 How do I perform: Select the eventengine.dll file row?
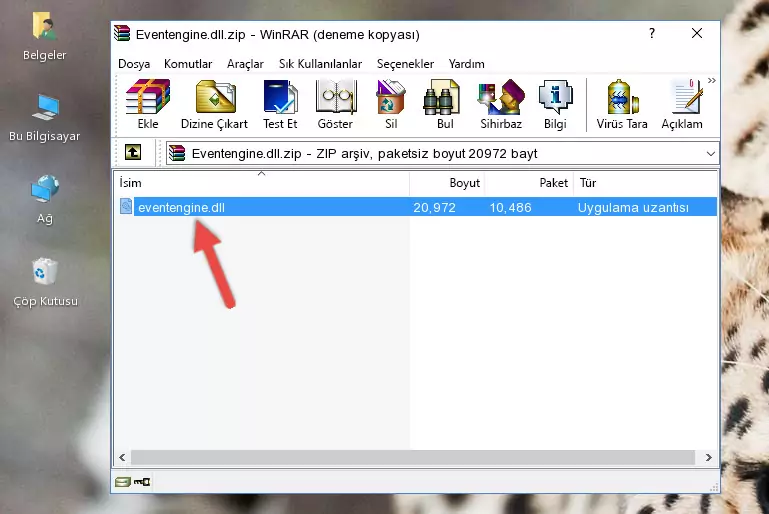[417, 207]
